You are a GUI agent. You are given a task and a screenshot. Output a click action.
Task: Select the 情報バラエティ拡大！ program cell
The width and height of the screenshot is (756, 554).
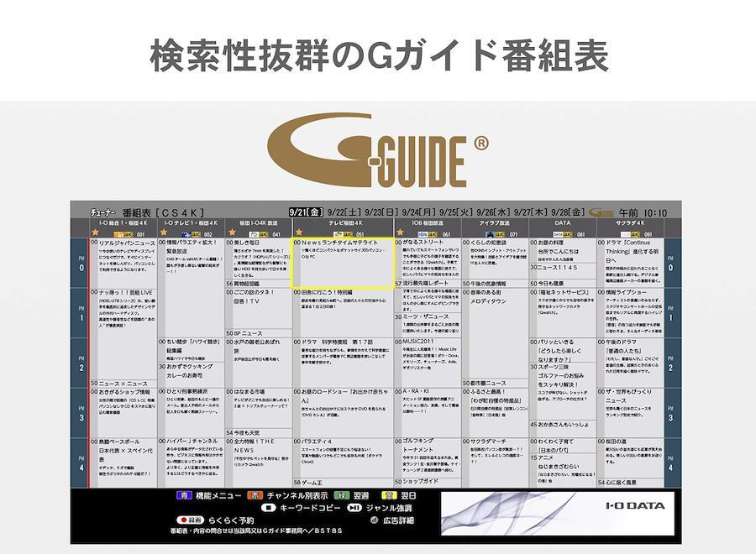coord(192,288)
